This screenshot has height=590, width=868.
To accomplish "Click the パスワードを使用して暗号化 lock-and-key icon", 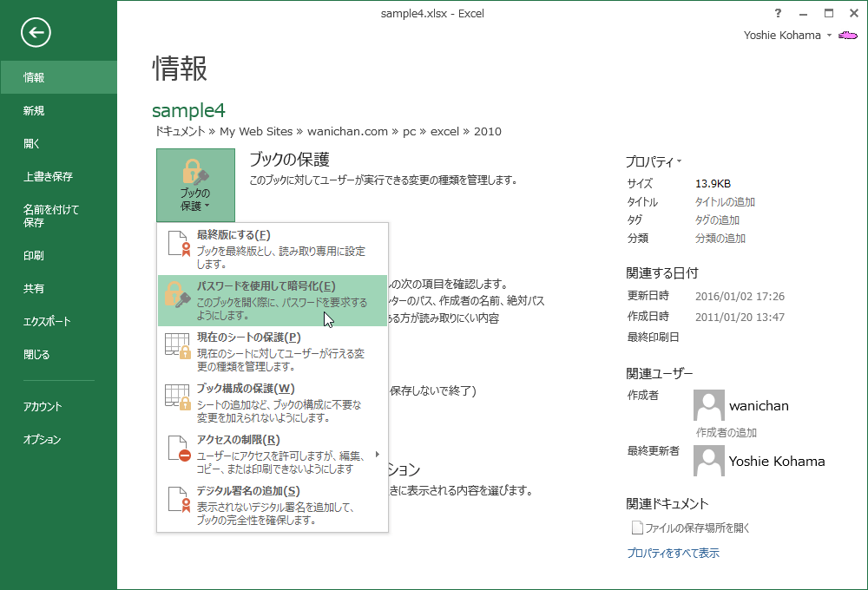I will coord(178,295).
